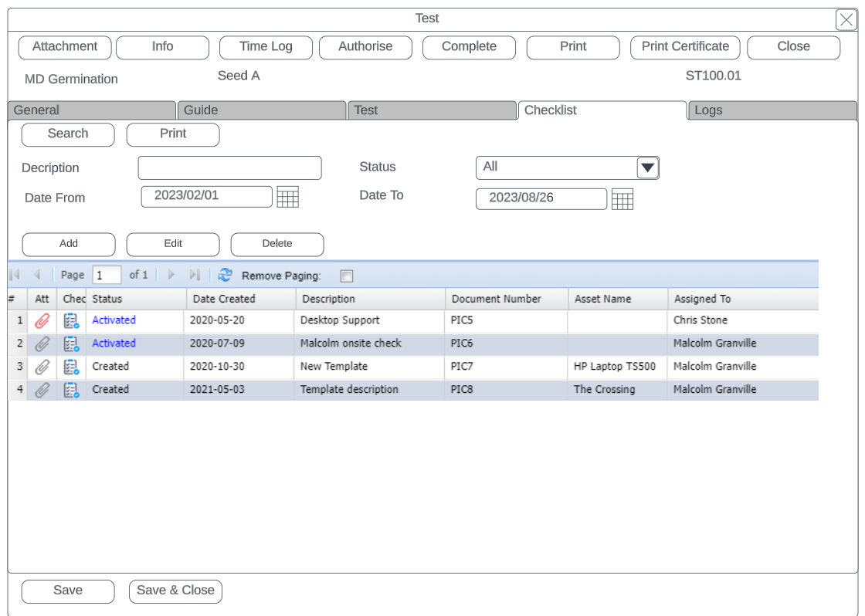Viewport: 865px width, 616px height.
Task: Sort by the Date Created column header
Action: point(240,299)
